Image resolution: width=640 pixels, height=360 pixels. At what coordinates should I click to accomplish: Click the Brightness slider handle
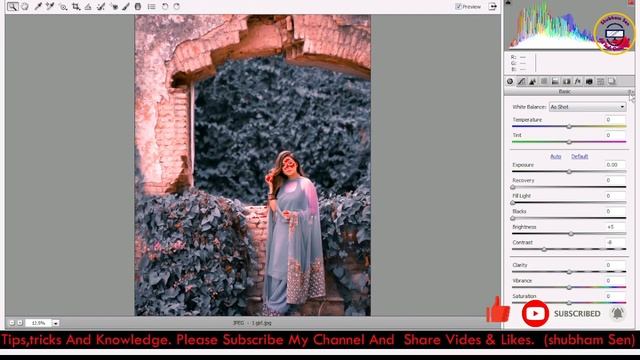[x=571, y=234]
